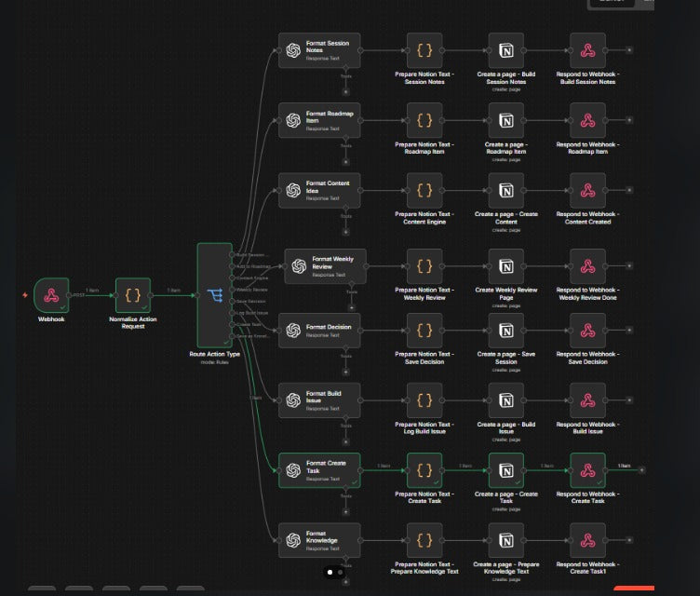This screenshot has height=596, width=700.
Task: Open Notion node Create a page - Create Content
Action: pyautogui.click(x=506, y=191)
